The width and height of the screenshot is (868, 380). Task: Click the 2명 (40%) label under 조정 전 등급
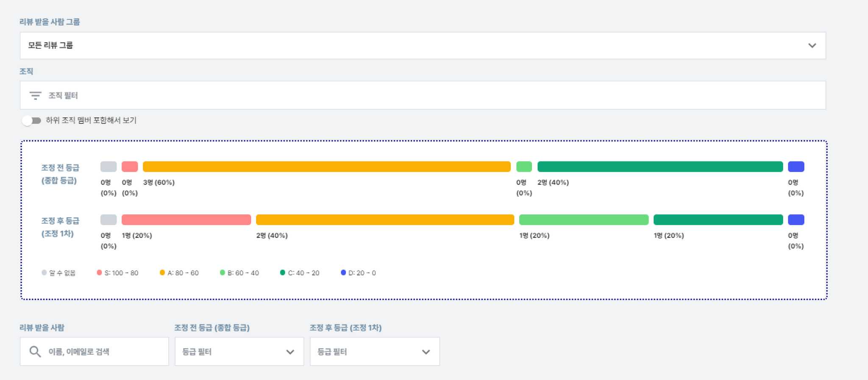coord(553,182)
